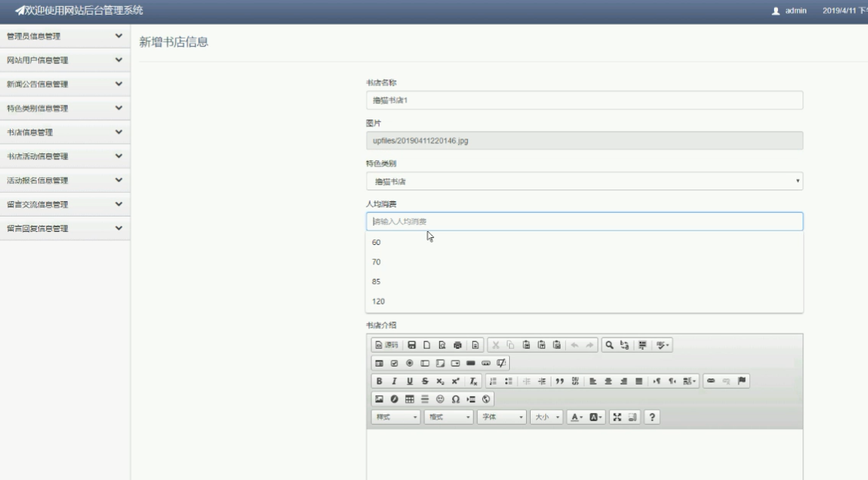Click the Remove Format icon

tap(474, 381)
